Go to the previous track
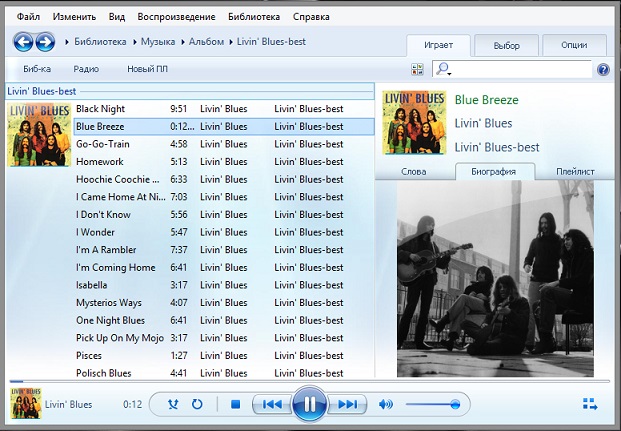Image resolution: width=621 pixels, height=431 pixels. pos(270,404)
